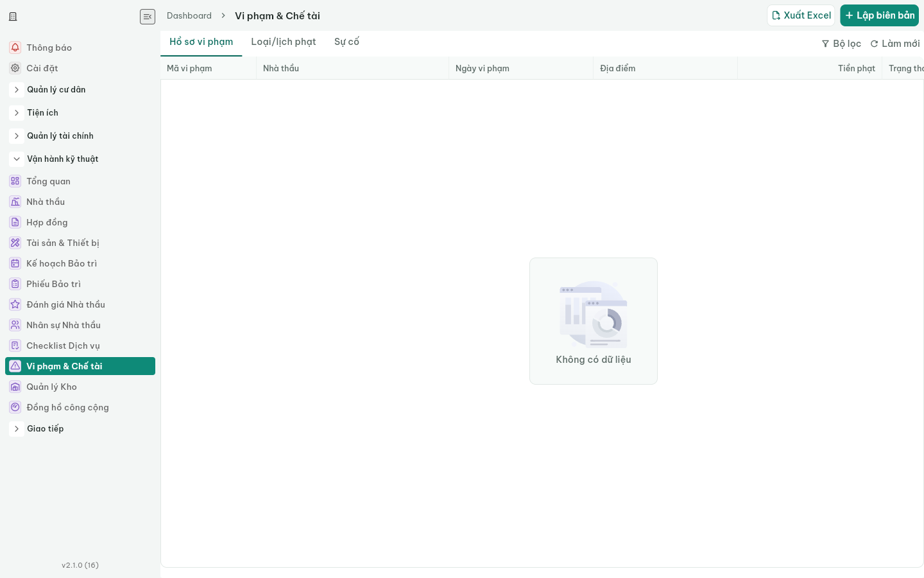Select the Đánh giá Nhà thầu star icon
Viewport: 924px width, 578px height.
click(x=15, y=304)
